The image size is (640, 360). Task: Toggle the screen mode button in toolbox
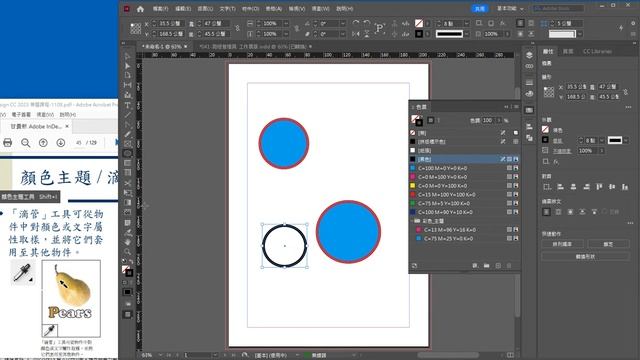pyautogui.click(x=127, y=315)
